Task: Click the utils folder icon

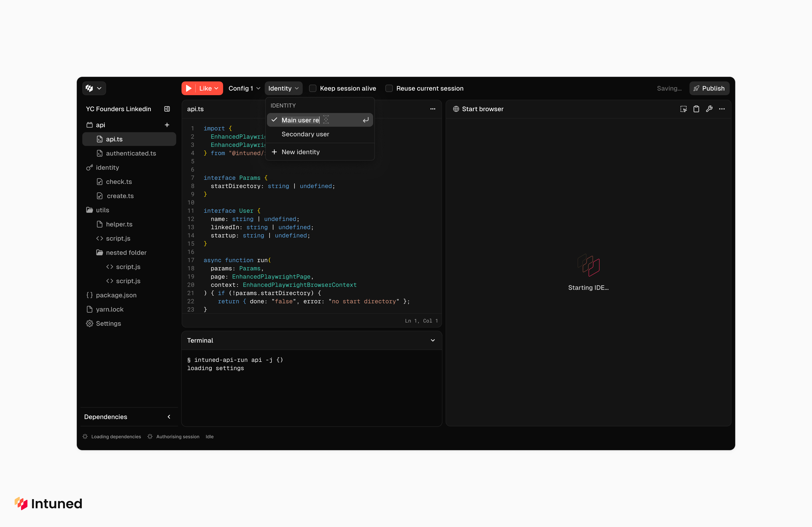Action: pos(90,210)
